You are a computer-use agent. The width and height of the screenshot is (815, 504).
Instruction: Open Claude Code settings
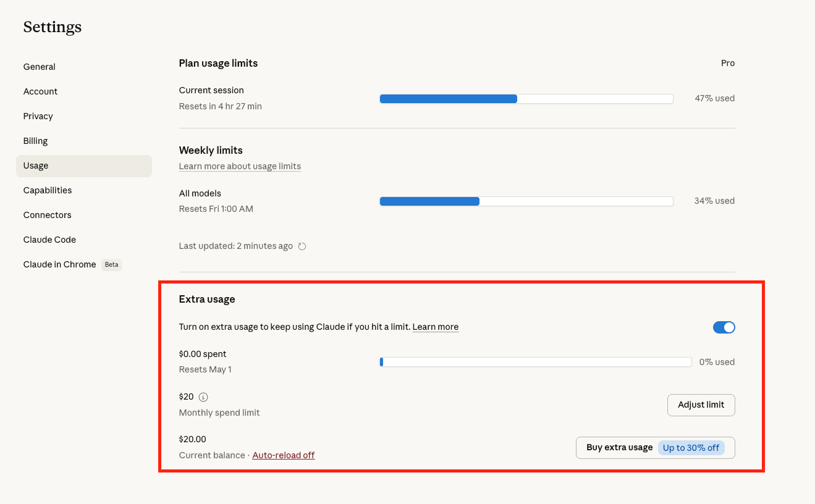[49, 240]
